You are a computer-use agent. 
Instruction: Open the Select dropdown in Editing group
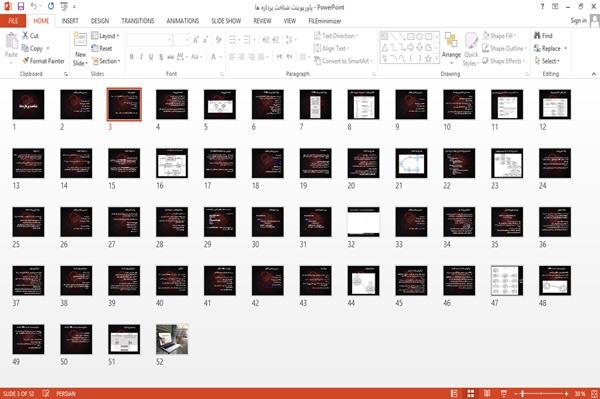pyautogui.click(x=547, y=61)
